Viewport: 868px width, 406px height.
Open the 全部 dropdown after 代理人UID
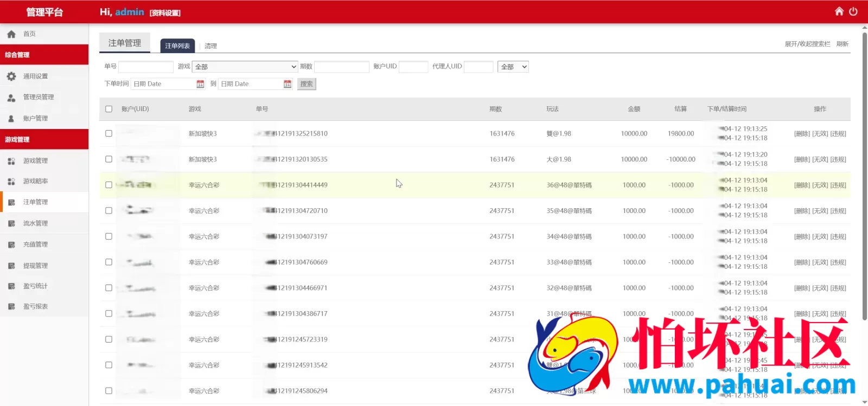click(513, 67)
